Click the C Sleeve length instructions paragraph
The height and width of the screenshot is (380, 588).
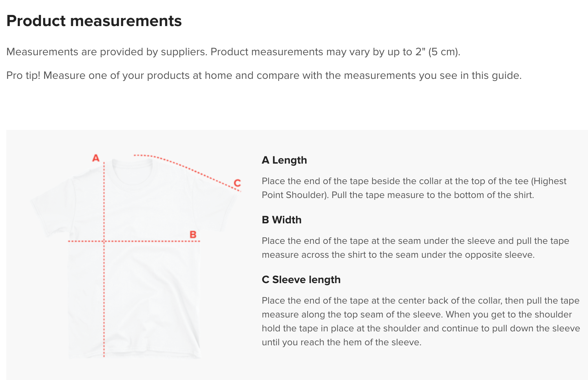pyautogui.click(x=420, y=321)
